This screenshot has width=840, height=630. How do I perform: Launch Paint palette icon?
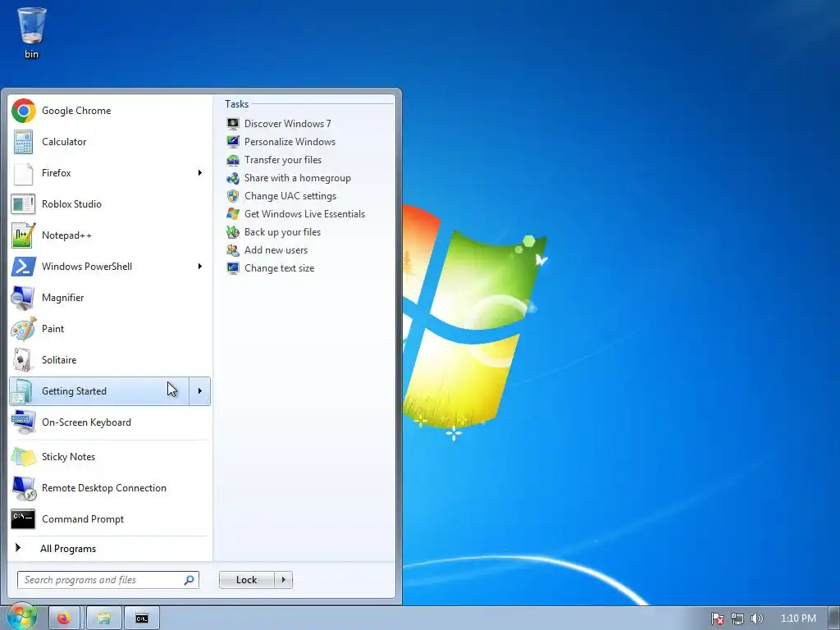point(24,329)
